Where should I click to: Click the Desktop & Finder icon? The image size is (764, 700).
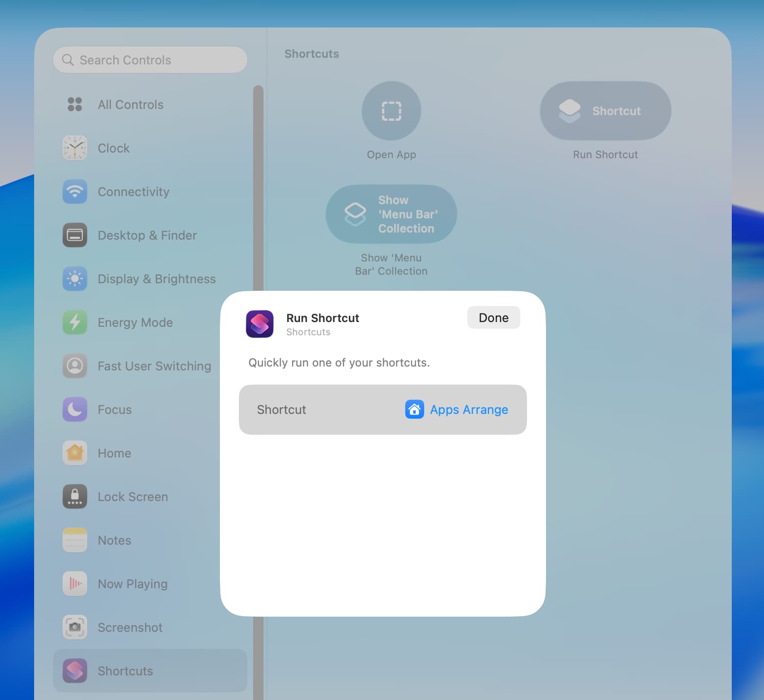75,235
